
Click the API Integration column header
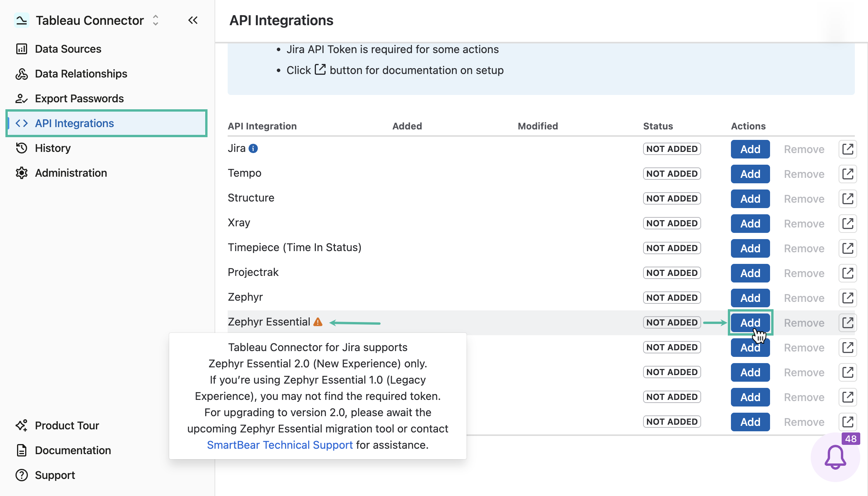[262, 126]
